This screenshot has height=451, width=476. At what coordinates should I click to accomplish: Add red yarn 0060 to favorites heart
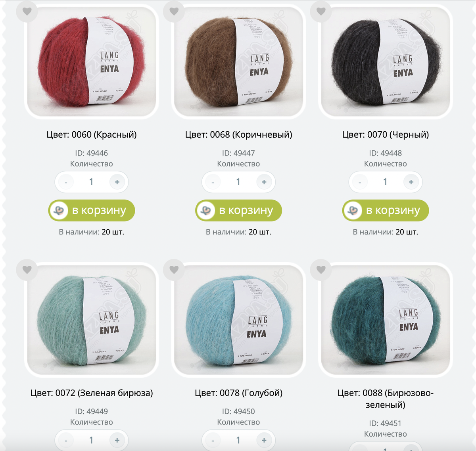pos(27,12)
